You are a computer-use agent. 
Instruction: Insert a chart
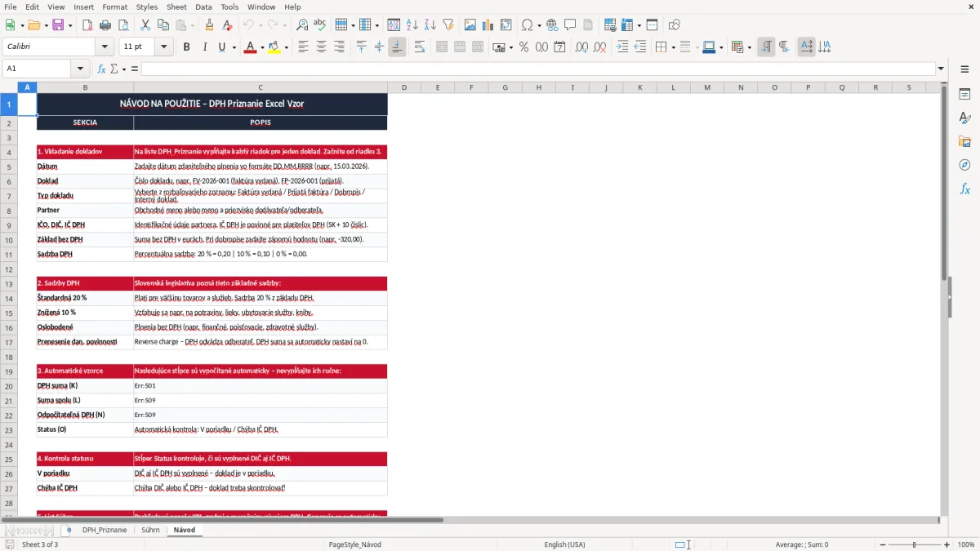[x=488, y=25]
